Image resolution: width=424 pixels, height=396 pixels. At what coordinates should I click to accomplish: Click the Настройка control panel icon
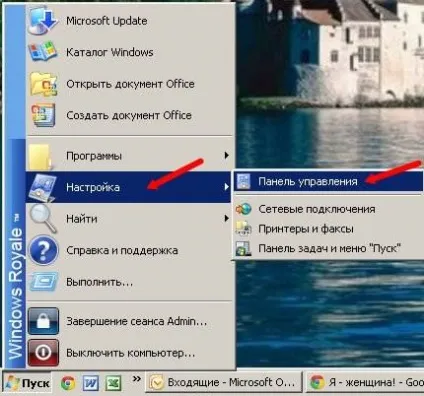click(x=42, y=187)
